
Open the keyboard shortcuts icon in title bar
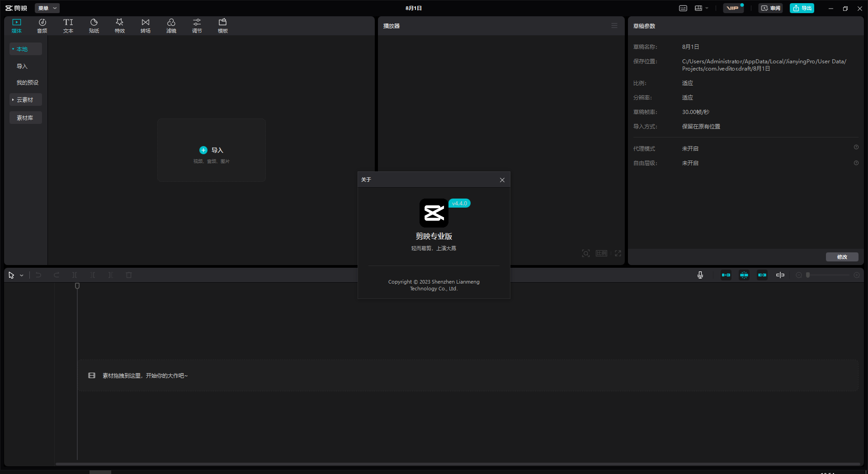[683, 8]
